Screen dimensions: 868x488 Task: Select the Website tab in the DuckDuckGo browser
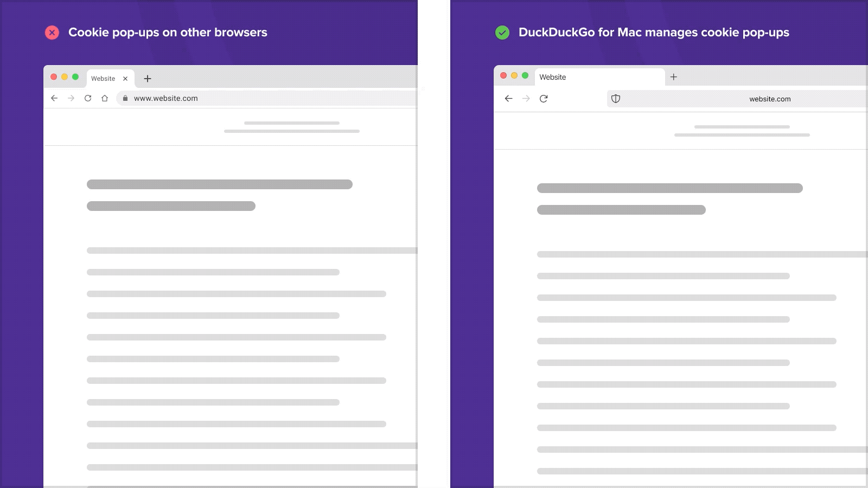[553, 76]
